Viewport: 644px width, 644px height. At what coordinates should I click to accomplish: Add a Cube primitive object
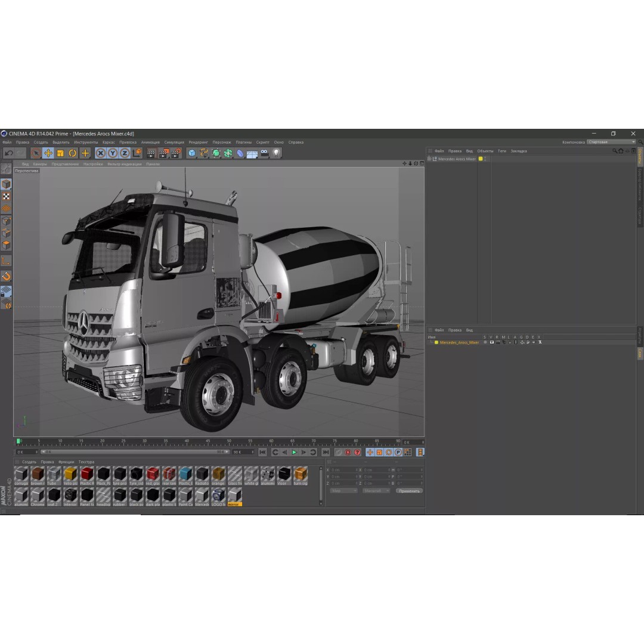(192, 153)
